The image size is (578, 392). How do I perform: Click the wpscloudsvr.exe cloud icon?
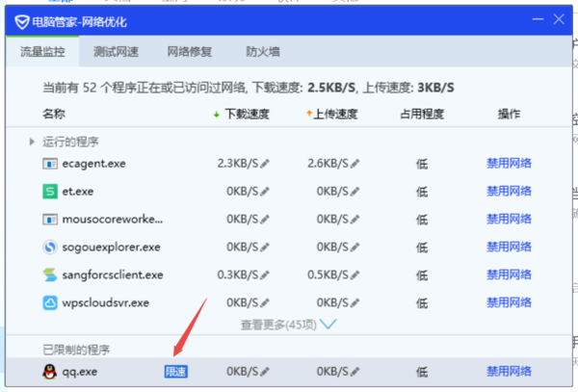pyautogui.click(x=51, y=303)
